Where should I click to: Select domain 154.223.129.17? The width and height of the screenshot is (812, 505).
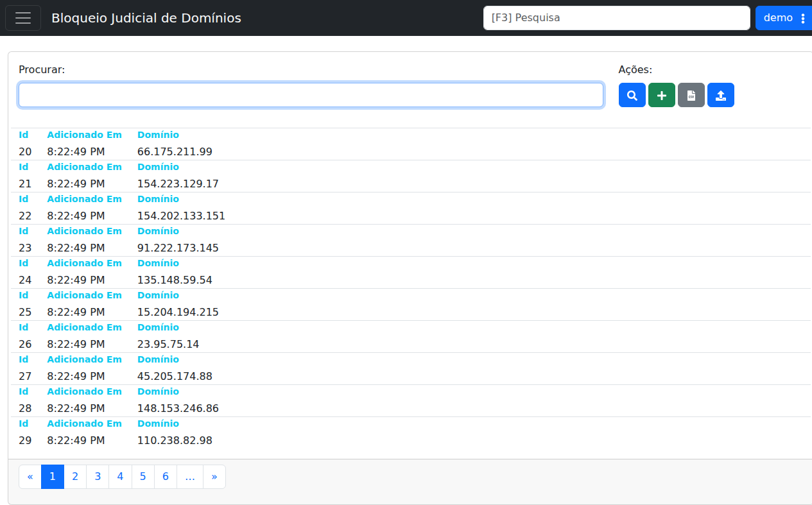pyautogui.click(x=178, y=184)
